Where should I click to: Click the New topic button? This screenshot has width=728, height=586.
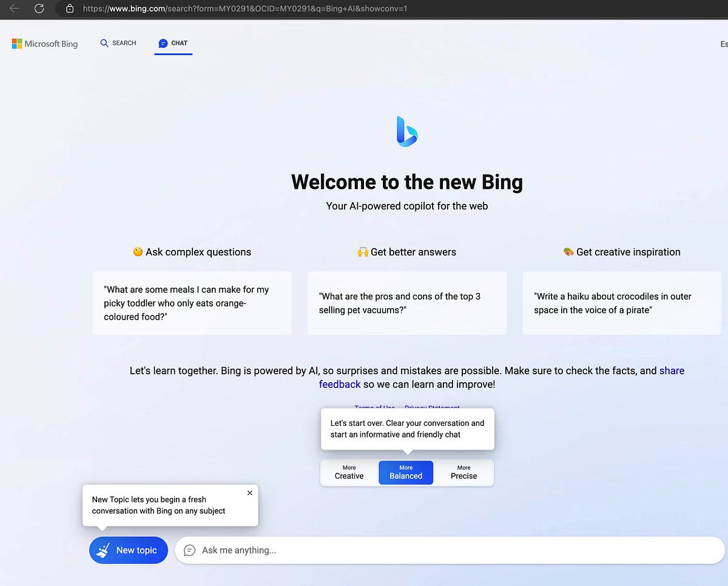[x=128, y=550]
